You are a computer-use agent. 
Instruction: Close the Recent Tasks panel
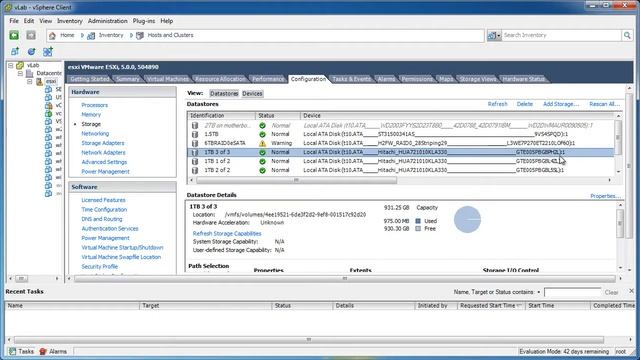coord(631,291)
